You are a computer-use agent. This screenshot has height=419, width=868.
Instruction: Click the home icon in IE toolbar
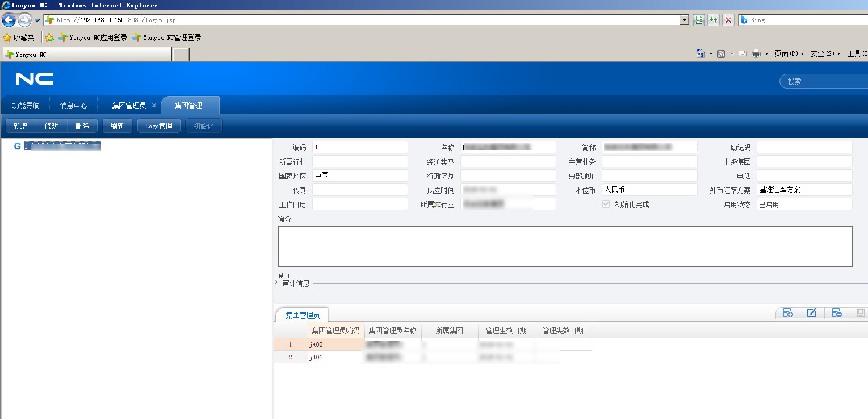pyautogui.click(x=701, y=53)
